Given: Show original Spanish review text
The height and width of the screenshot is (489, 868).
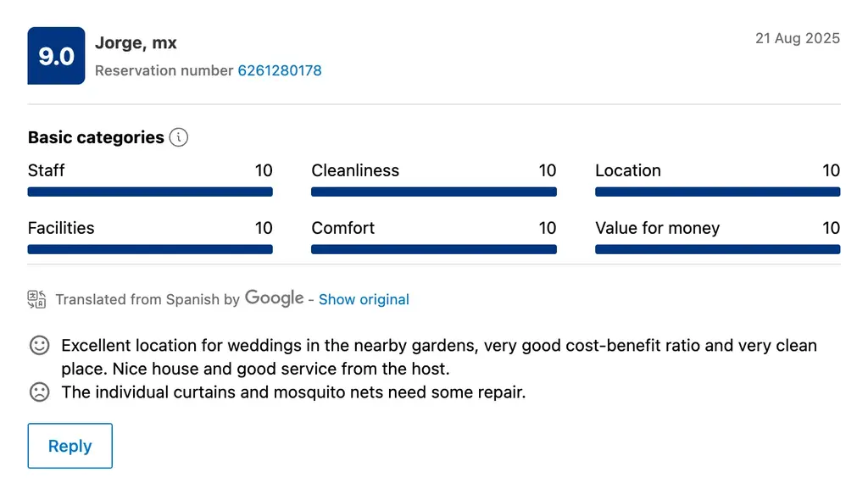Looking at the screenshot, I should click(364, 300).
